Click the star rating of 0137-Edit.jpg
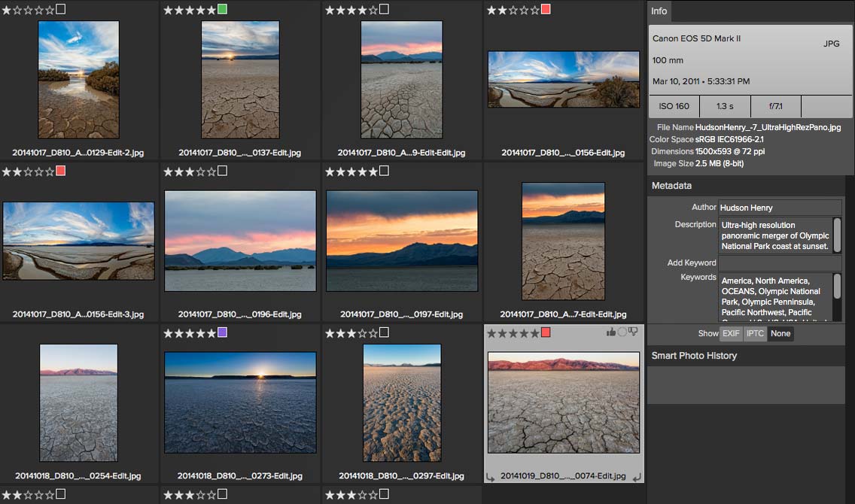 (190, 10)
